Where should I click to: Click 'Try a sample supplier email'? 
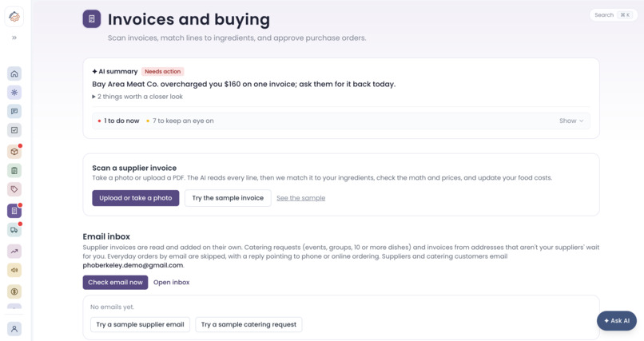pyautogui.click(x=140, y=324)
